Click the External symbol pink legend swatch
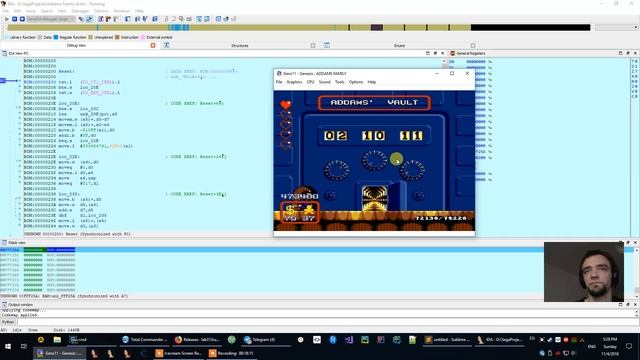Image resolution: width=640 pixels, height=360 pixels. pyautogui.click(x=143, y=37)
